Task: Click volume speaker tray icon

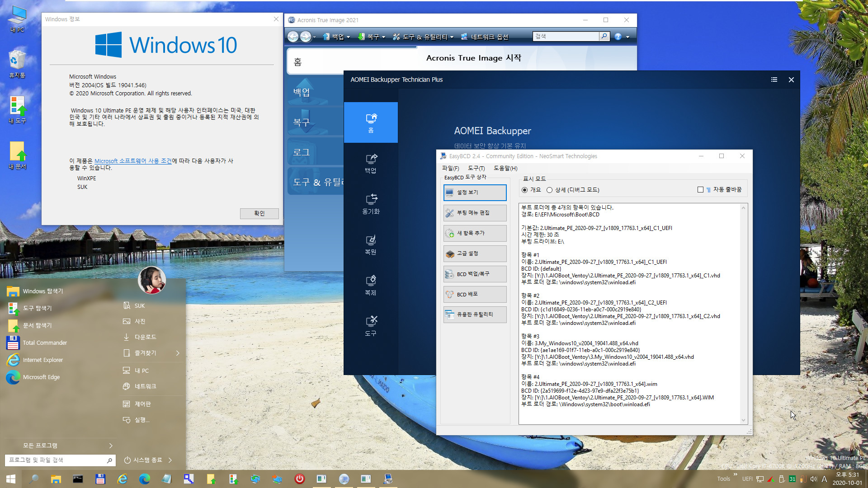Action: tap(813, 479)
